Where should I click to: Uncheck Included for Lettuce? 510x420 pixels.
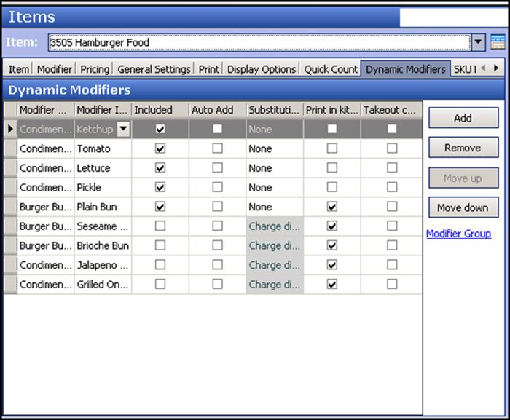point(160,168)
